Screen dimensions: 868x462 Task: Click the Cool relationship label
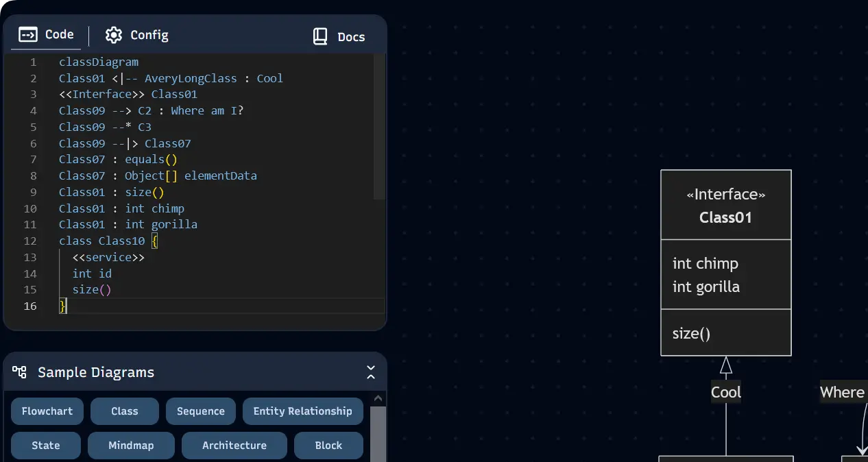pyautogui.click(x=725, y=392)
